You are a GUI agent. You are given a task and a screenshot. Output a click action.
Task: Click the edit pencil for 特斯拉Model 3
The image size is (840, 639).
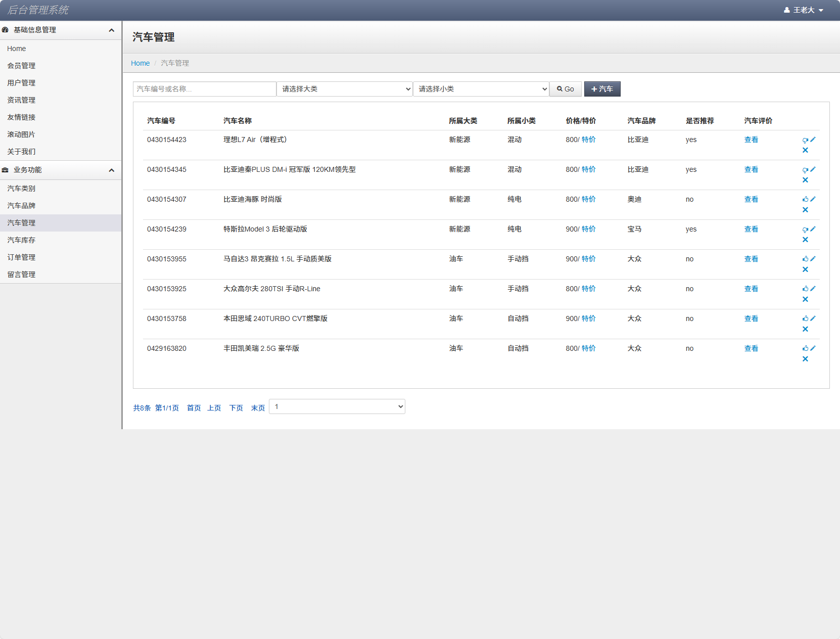(813, 229)
